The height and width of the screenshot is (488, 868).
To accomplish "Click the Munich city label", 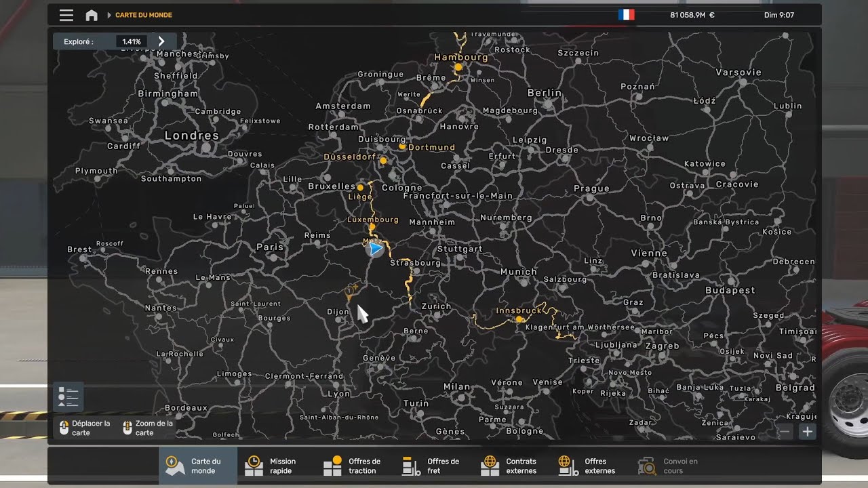I will (519, 272).
